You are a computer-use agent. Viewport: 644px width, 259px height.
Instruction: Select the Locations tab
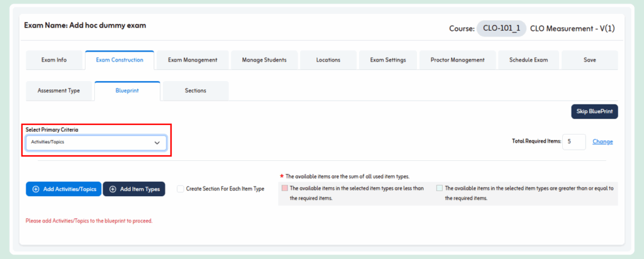(x=328, y=60)
